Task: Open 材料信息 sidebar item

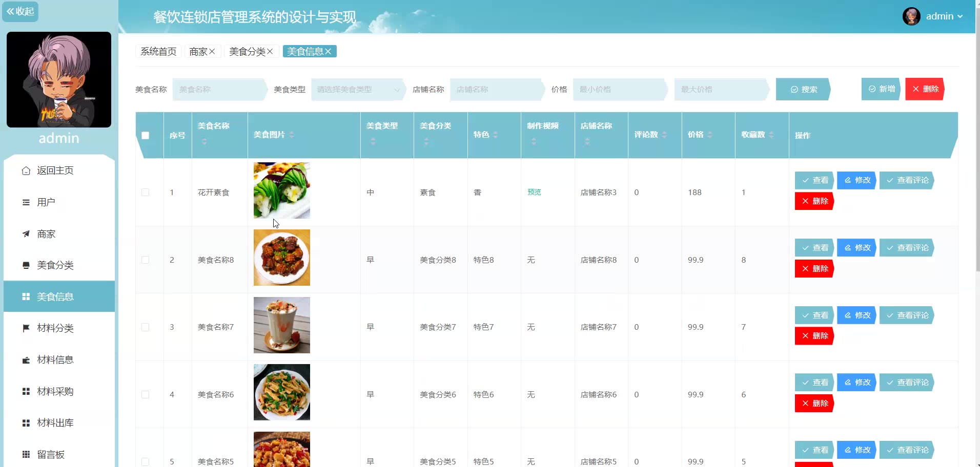Action: (59, 360)
